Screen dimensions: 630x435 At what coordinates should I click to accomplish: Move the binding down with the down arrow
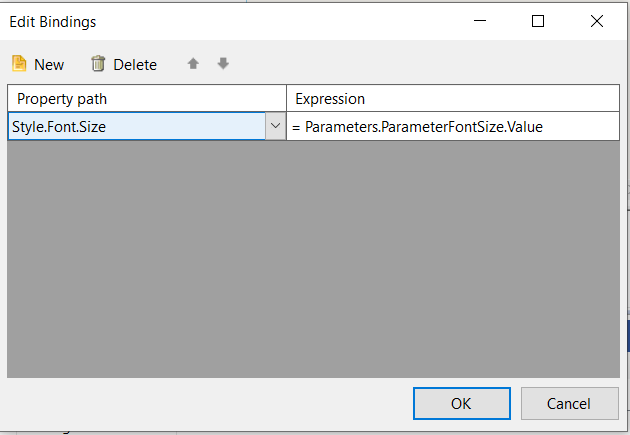[x=223, y=64]
